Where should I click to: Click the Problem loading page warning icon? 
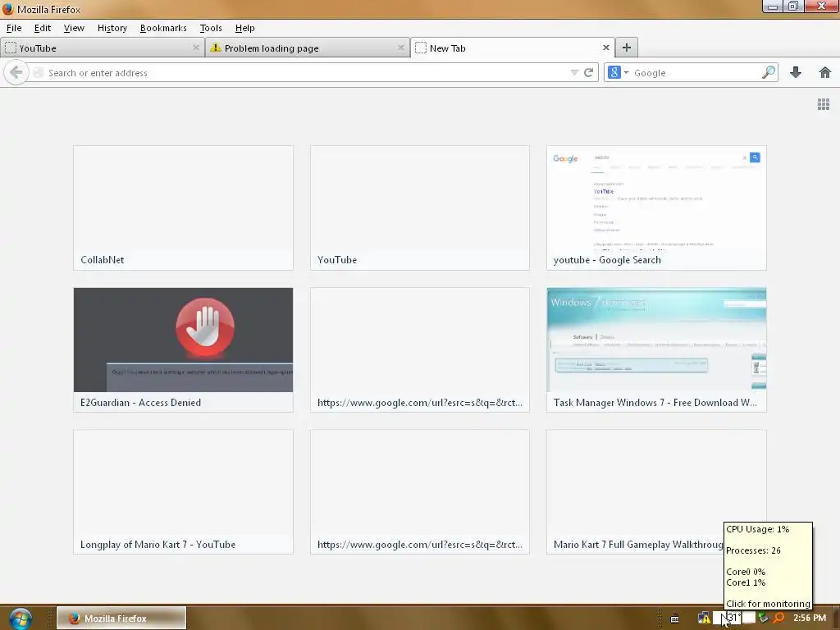[216, 48]
